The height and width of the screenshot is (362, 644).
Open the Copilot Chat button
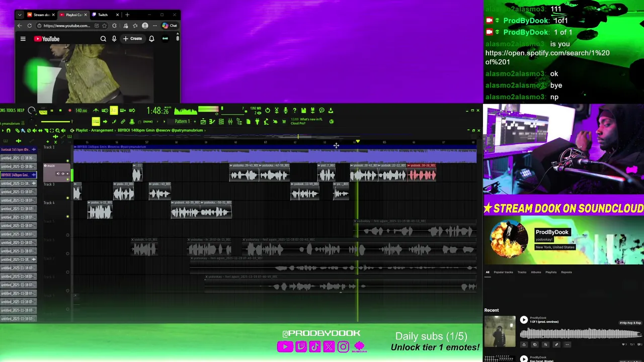(170, 26)
